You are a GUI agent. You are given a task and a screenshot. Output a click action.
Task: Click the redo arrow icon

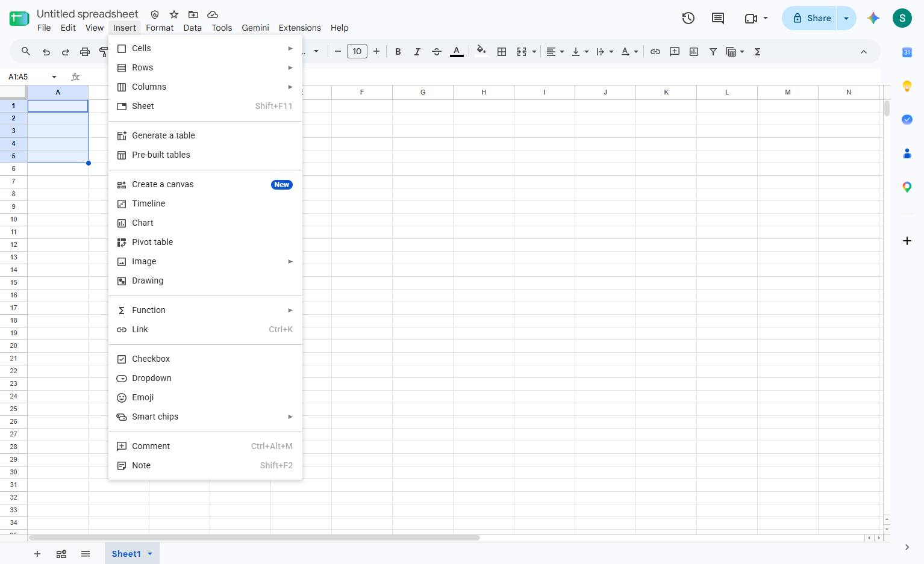pyautogui.click(x=66, y=52)
